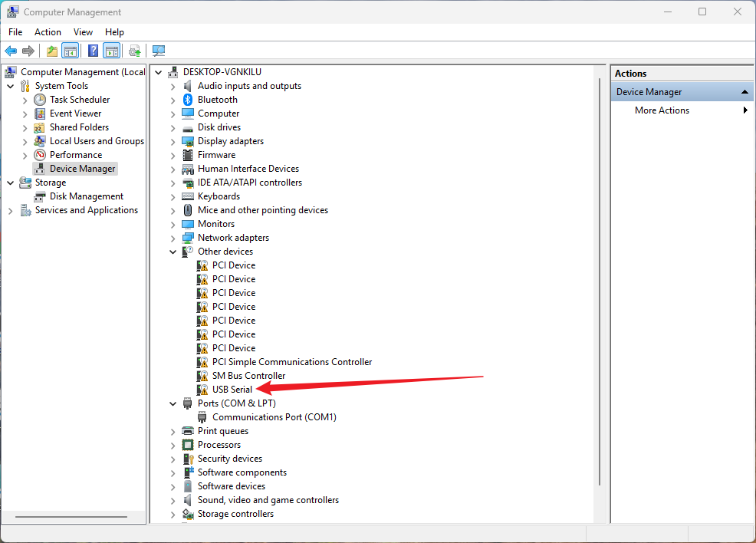Expand Audio inputs and outputs category
Viewport: 756px width, 543px height.
tap(173, 87)
